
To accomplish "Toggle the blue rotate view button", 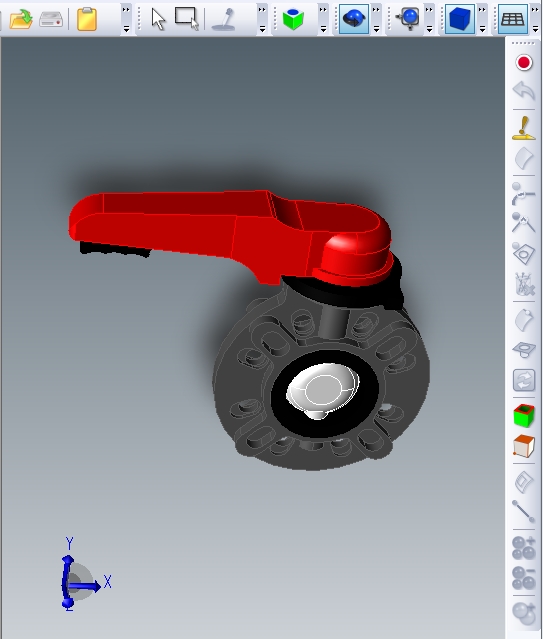I will click(x=353, y=19).
